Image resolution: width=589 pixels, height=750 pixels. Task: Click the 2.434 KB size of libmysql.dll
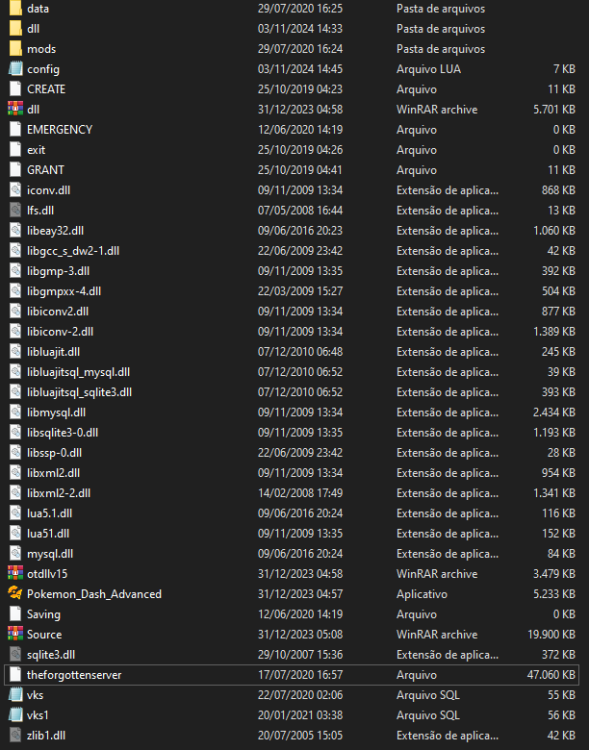coord(555,412)
